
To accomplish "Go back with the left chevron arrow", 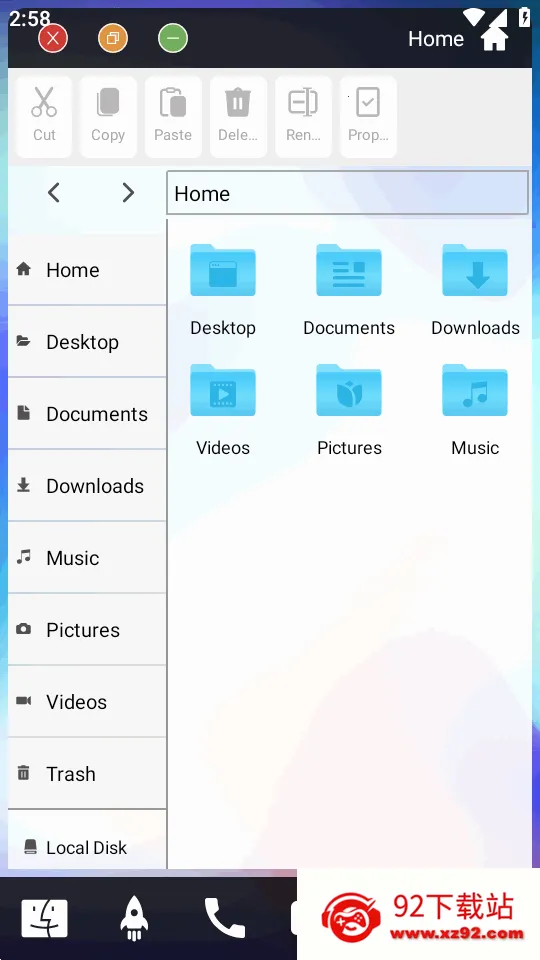I will tap(54, 193).
